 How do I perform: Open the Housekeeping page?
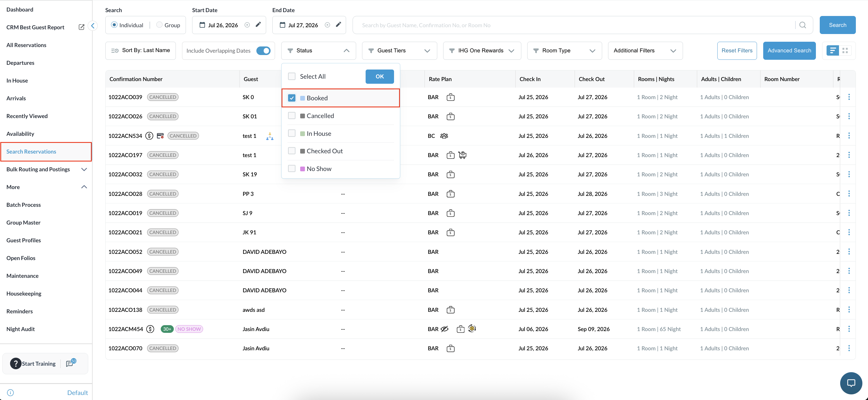24,293
